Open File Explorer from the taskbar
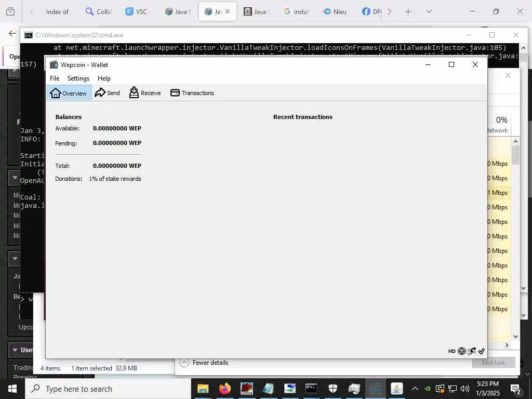Viewport: 532px width, 399px height. click(x=203, y=389)
